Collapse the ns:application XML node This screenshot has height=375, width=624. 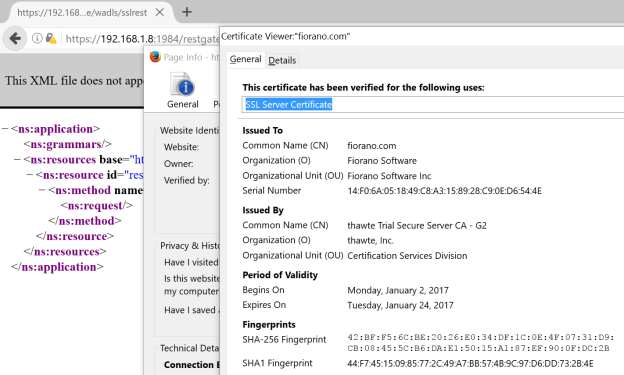[x=5, y=129]
